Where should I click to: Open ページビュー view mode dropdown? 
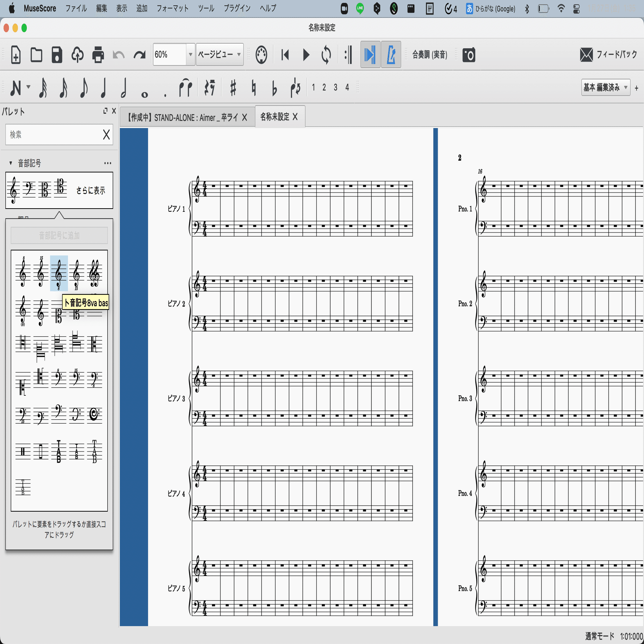tap(220, 54)
